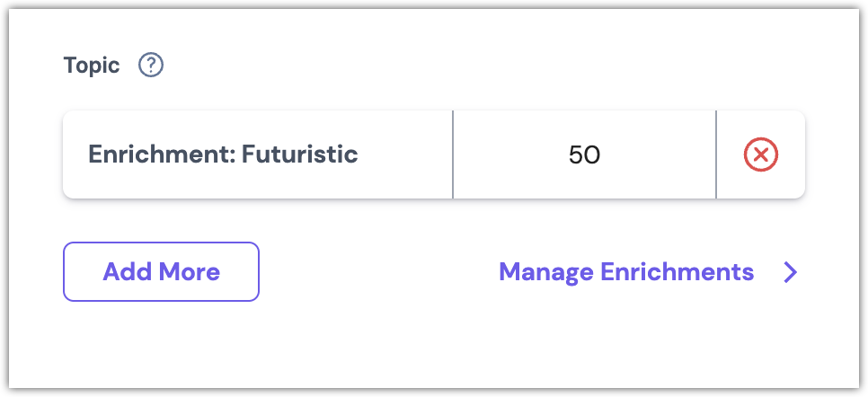Select the purple outlined Add More button

tap(161, 271)
